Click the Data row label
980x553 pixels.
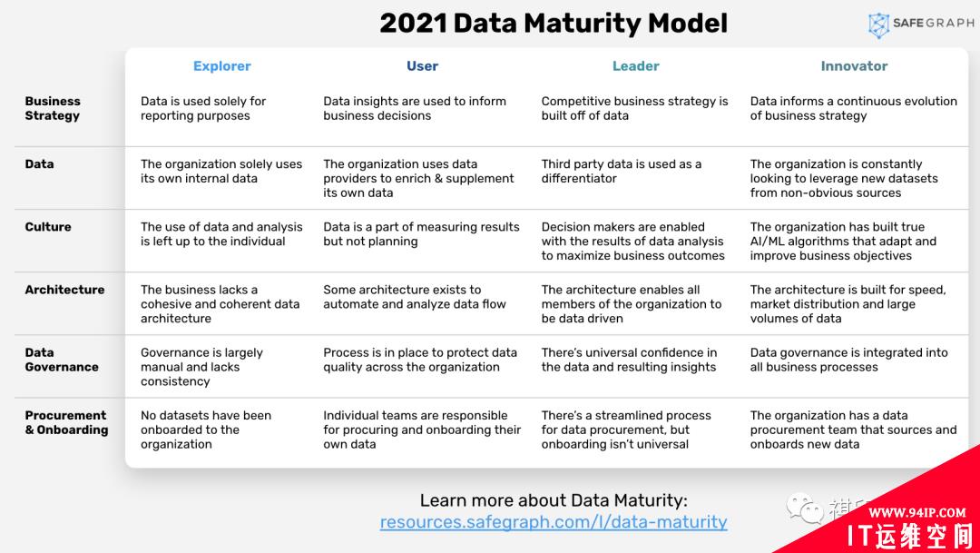[39, 163]
